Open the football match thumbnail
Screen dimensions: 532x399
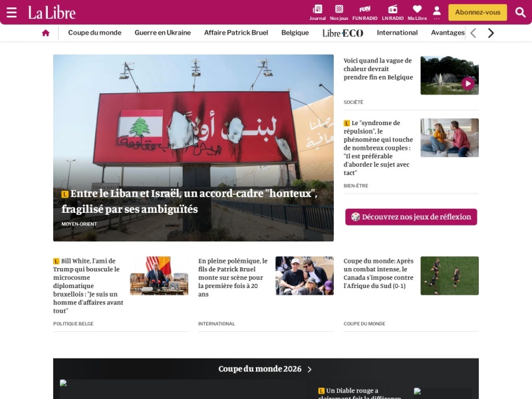pyautogui.click(x=450, y=276)
